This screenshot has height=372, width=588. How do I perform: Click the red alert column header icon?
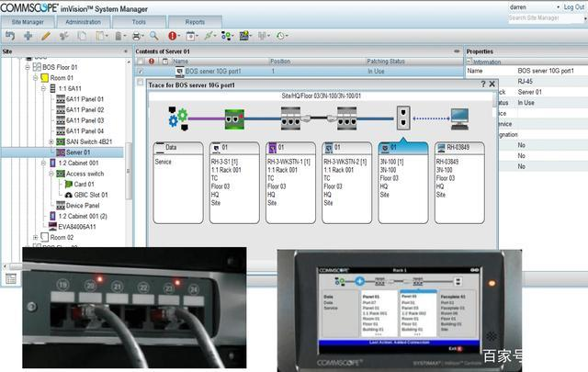(x=152, y=62)
